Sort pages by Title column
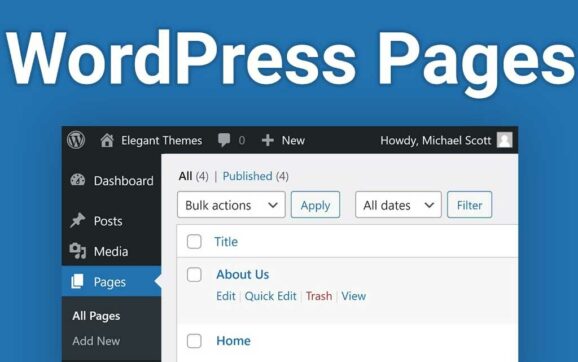 click(226, 242)
